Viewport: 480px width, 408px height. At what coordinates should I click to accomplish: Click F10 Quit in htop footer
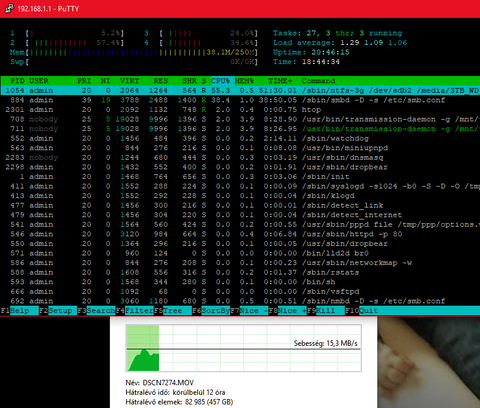pyautogui.click(x=362, y=311)
